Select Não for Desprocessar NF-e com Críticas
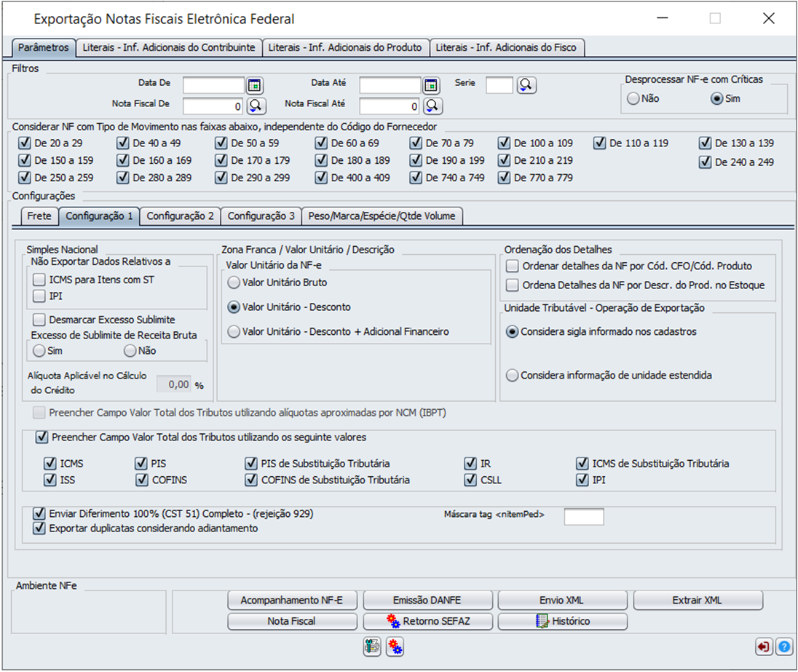Image resolution: width=798 pixels, height=672 pixels. (633, 98)
